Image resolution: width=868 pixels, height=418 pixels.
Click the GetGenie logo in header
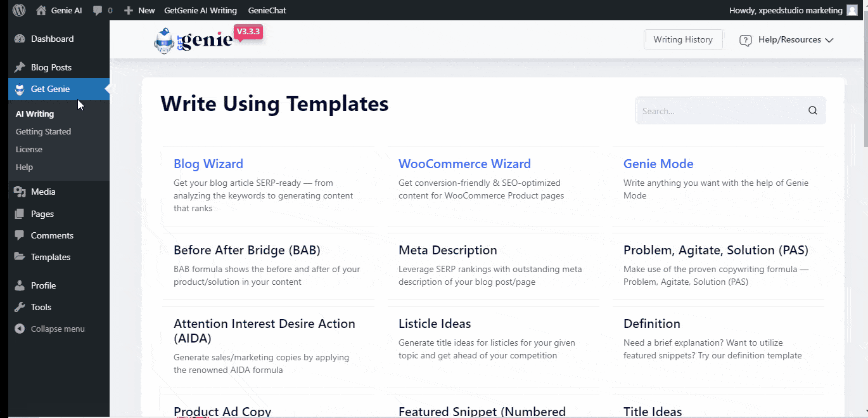tap(193, 41)
